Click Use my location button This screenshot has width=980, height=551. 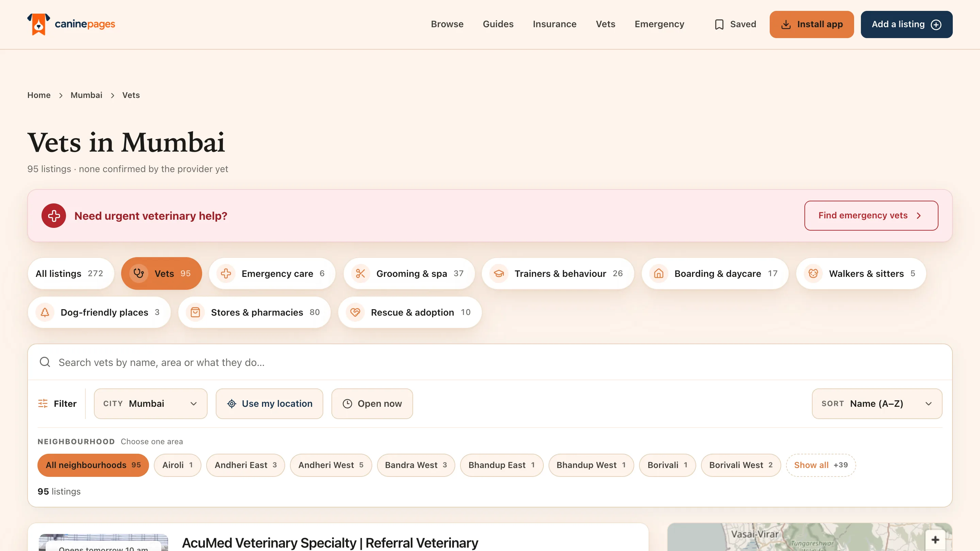269,403
